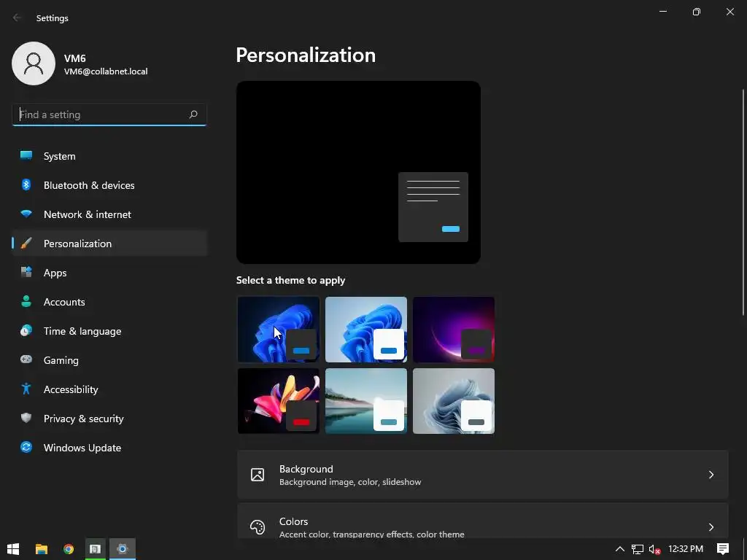747x560 pixels.
Task: Click the Accounts person icon in sidebar
Action: tap(26, 301)
